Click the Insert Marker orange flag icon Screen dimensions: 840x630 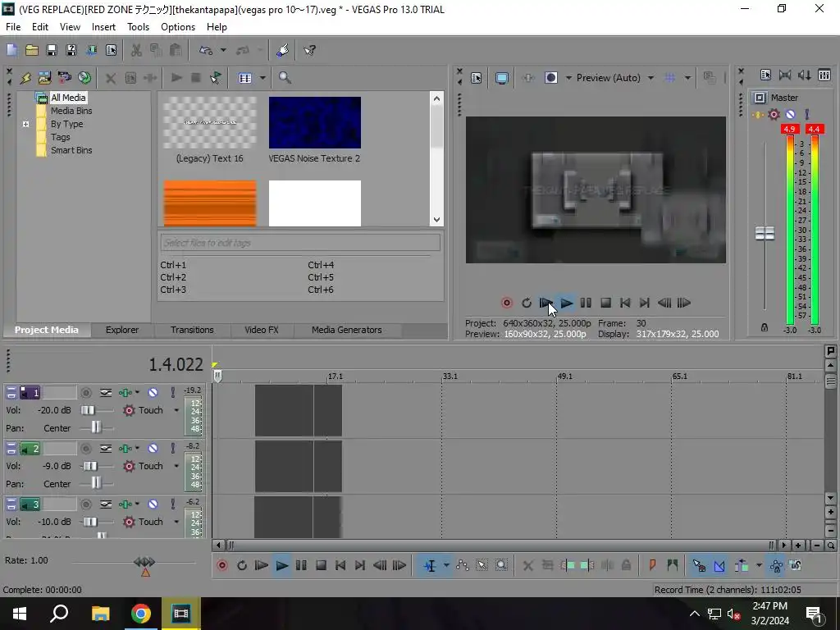click(652, 565)
